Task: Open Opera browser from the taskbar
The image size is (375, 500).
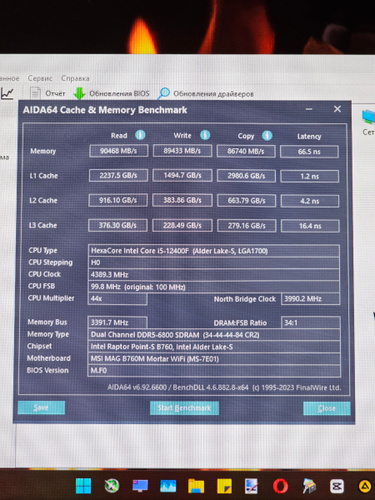Action: (280, 486)
